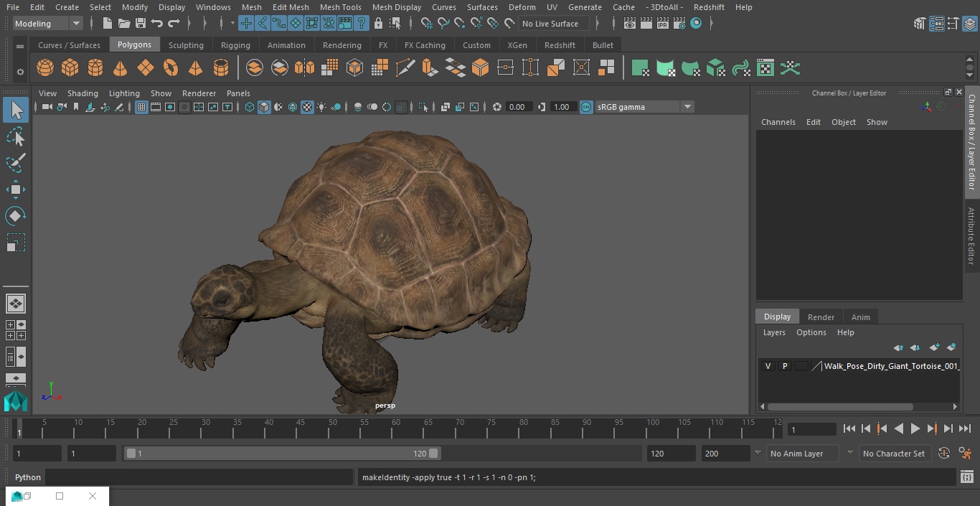Toggle lock selection padlock icon

tap(379, 24)
